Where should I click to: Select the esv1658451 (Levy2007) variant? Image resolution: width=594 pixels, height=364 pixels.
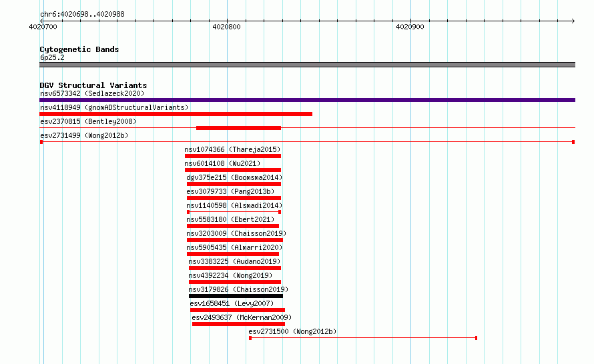pos(232,303)
